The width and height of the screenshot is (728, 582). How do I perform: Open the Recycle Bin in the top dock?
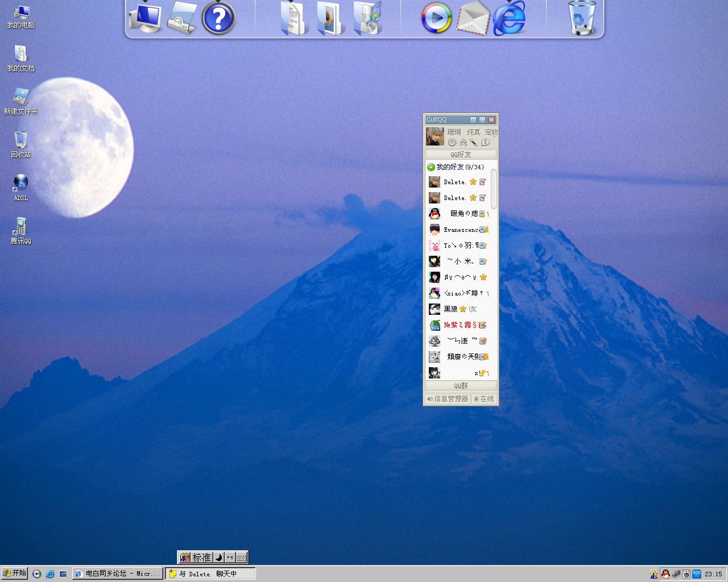[x=582, y=18]
